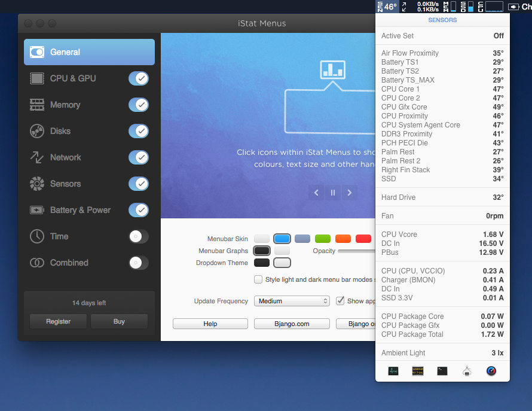
Task: Click the Network arrows icon in sidebar
Action: click(x=37, y=157)
